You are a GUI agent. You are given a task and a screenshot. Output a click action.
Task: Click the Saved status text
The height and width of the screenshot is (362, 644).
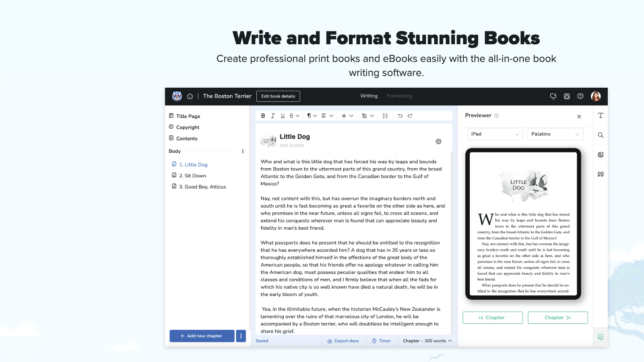(262, 341)
